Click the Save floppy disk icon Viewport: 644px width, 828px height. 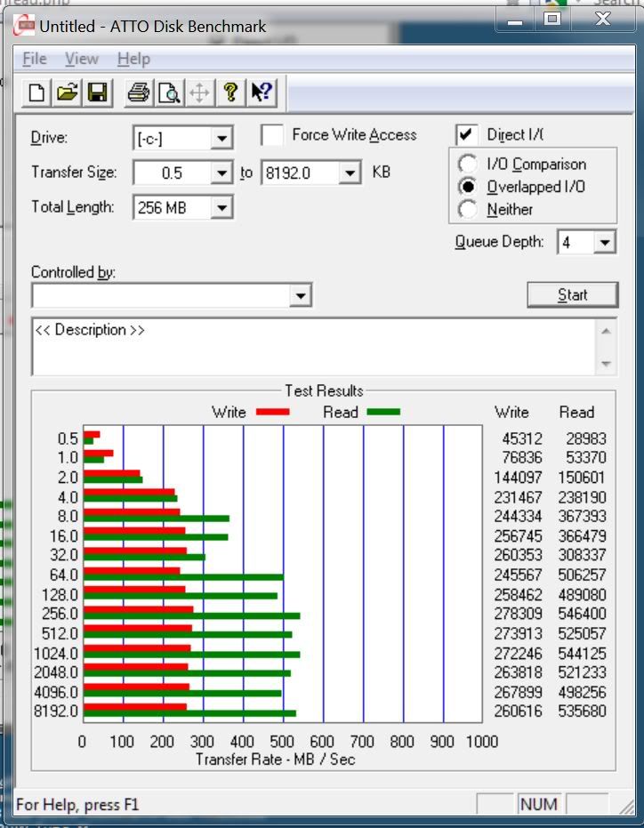98,92
